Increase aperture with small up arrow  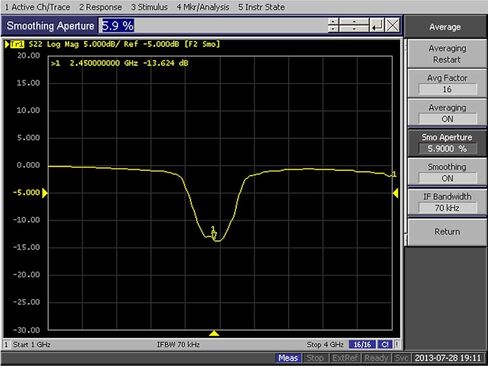click(333, 22)
